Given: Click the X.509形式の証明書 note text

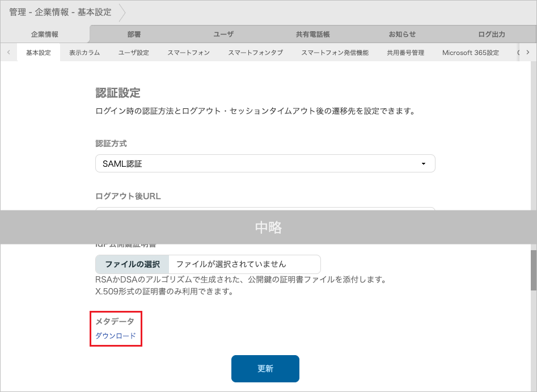Looking at the screenshot, I should pos(164,292).
